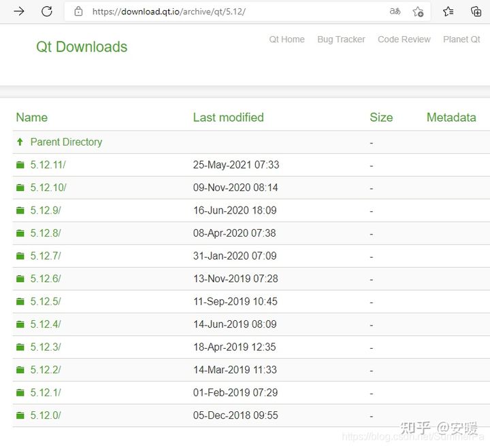Click folder icon next to 5.12.10/
The width and height of the screenshot is (490, 448).
point(20,188)
